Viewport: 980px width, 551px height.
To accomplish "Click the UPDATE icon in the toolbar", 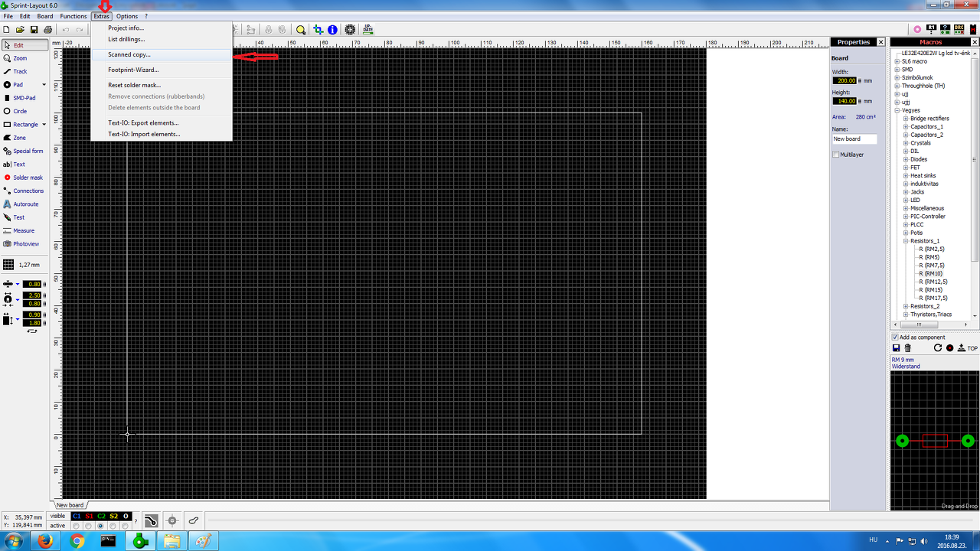I will click(368, 30).
